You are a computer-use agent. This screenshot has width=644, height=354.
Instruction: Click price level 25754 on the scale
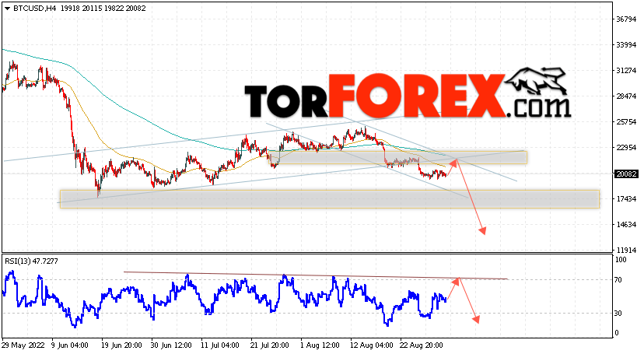pos(626,122)
